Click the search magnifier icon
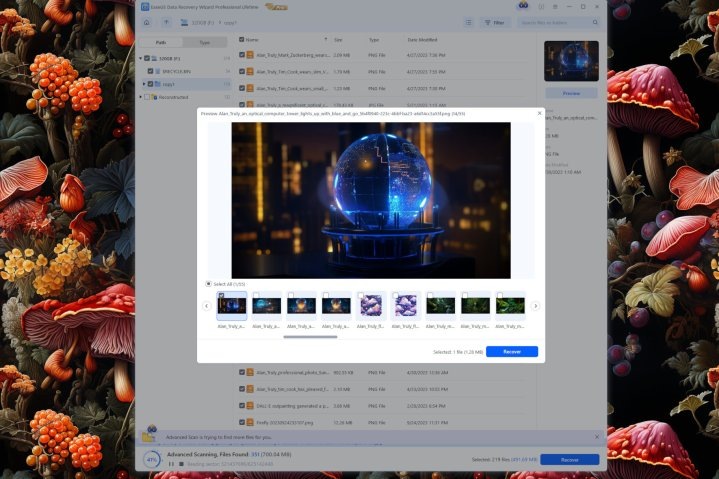This screenshot has width=719, height=479. point(595,22)
